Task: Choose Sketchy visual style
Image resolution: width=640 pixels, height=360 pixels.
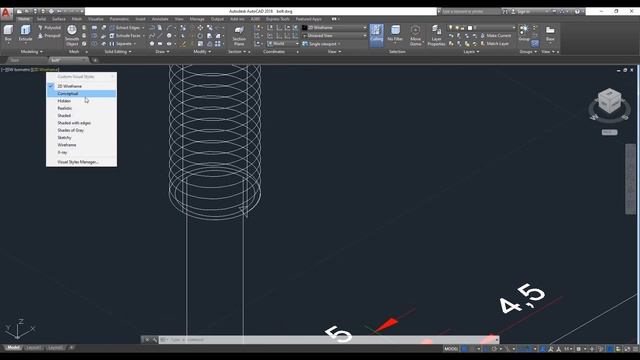Action: coord(81,138)
